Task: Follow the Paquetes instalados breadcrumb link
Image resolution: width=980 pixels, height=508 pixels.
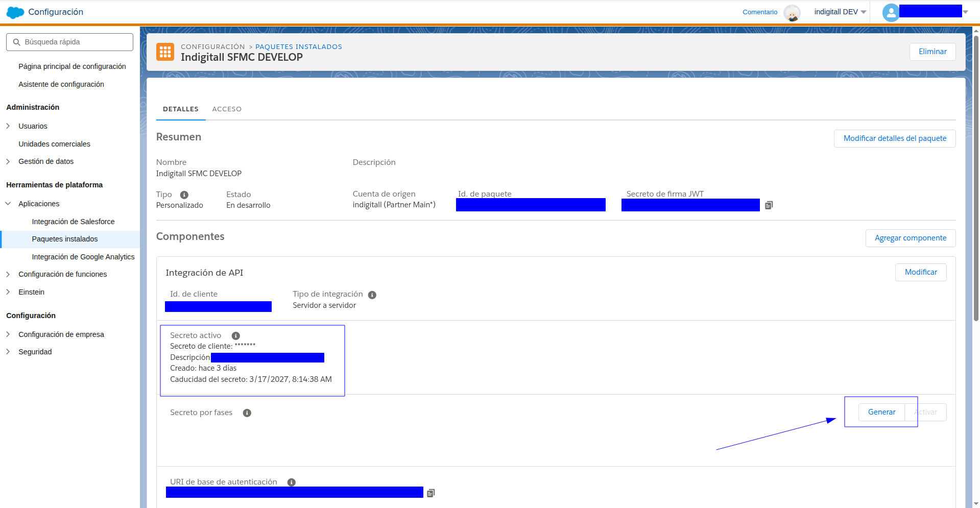Action: 299,46
